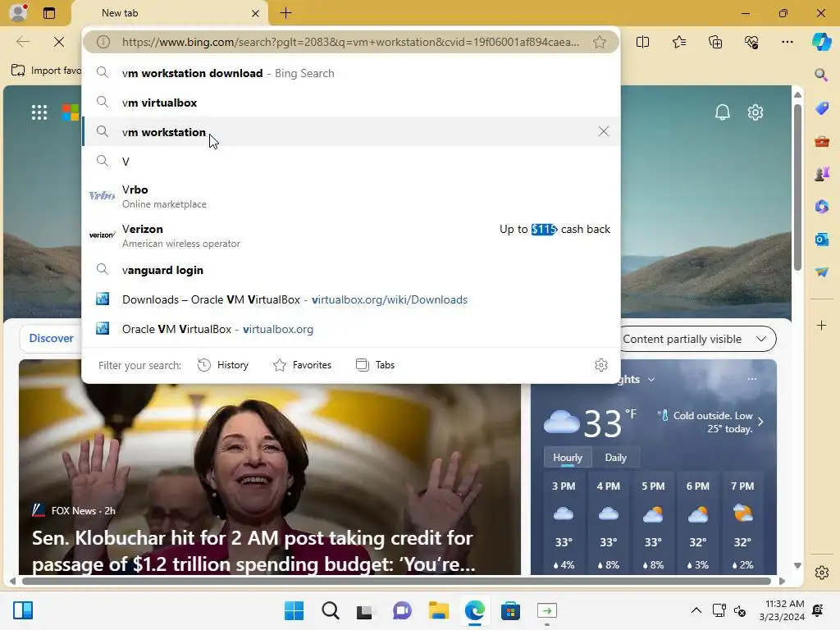Expand weather location dropdown chevron
The height and width of the screenshot is (630, 840).
[651, 379]
